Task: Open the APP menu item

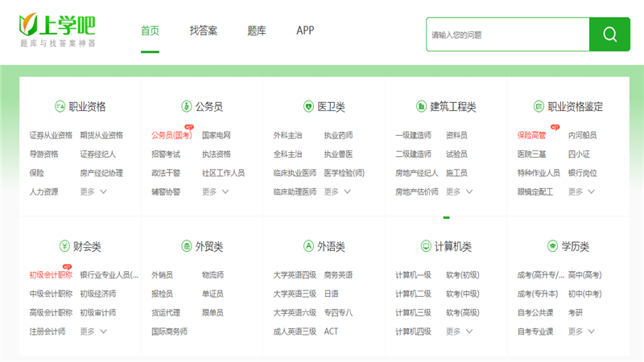Action: (305, 31)
